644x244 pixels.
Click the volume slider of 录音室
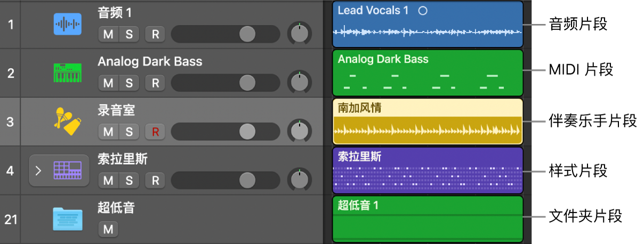pos(226,132)
